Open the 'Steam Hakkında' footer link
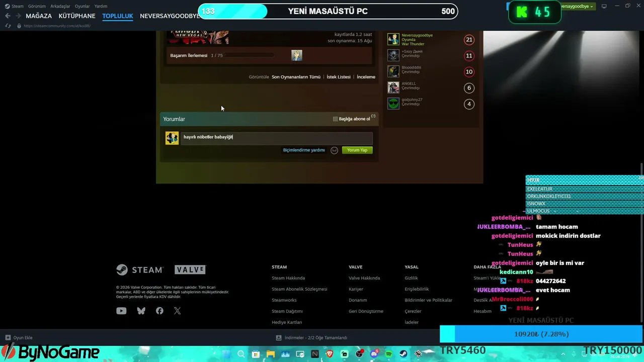644x362 pixels. [288, 278]
